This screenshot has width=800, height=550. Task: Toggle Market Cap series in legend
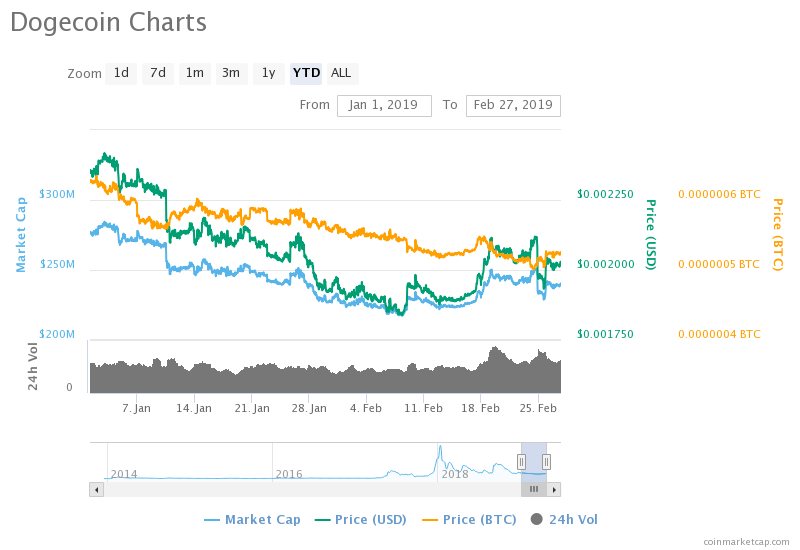click(x=252, y=520)
